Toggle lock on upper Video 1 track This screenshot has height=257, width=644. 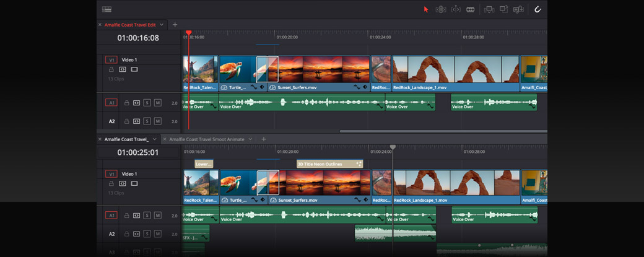[x=111, y=69]
